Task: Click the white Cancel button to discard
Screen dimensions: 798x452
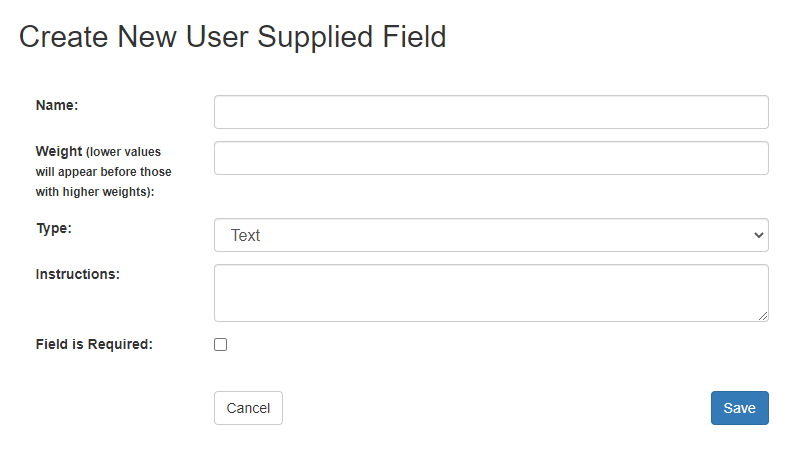Action: pos(248,408)
